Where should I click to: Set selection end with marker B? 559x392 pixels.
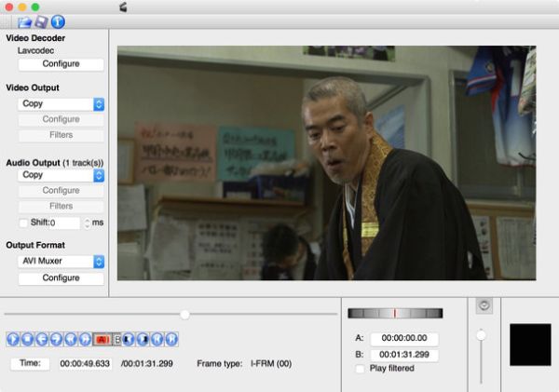pyautogui.click(x=116, y=339)
